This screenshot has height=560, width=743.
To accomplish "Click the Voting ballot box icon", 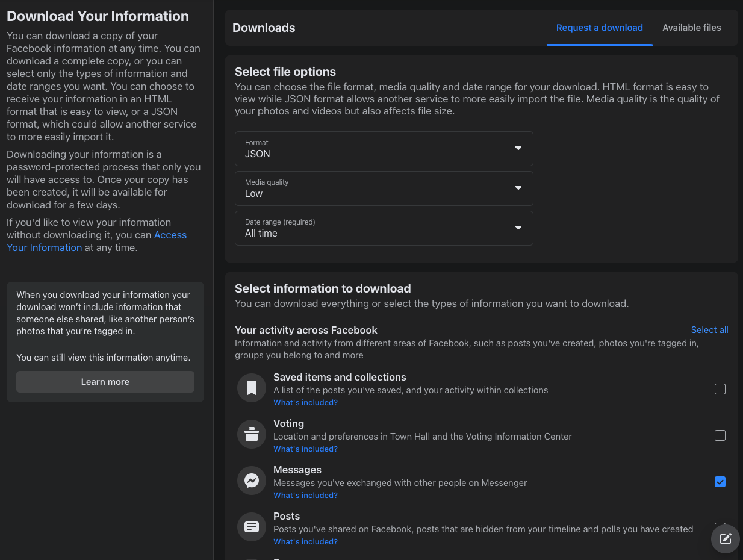I will (252, 435).
